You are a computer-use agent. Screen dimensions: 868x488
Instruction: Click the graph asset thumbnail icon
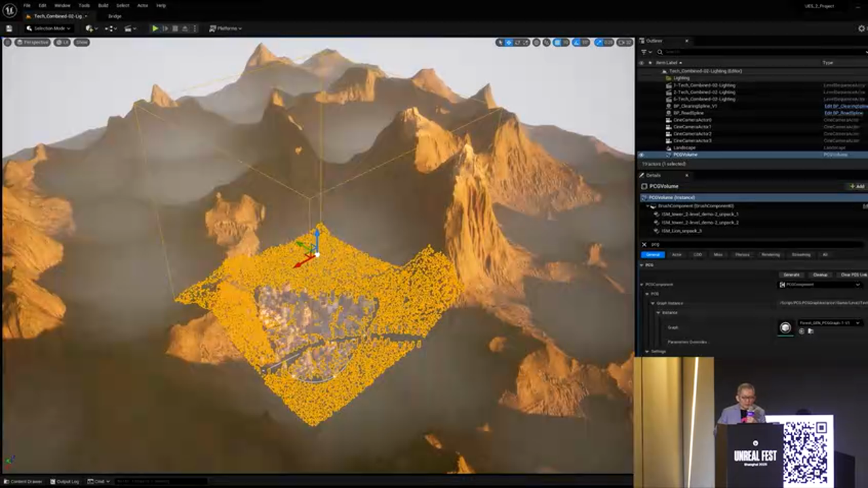tap(785, 328)
